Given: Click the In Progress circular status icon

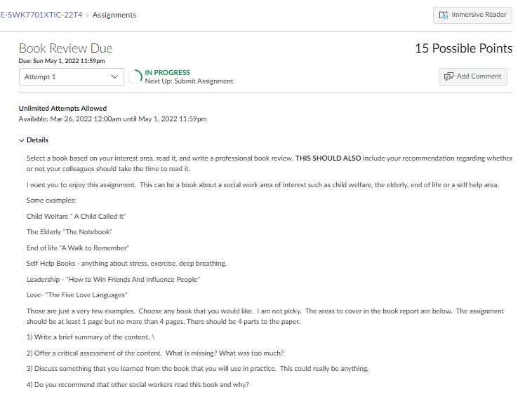Looking at the screenshot, I should (135, 77).
